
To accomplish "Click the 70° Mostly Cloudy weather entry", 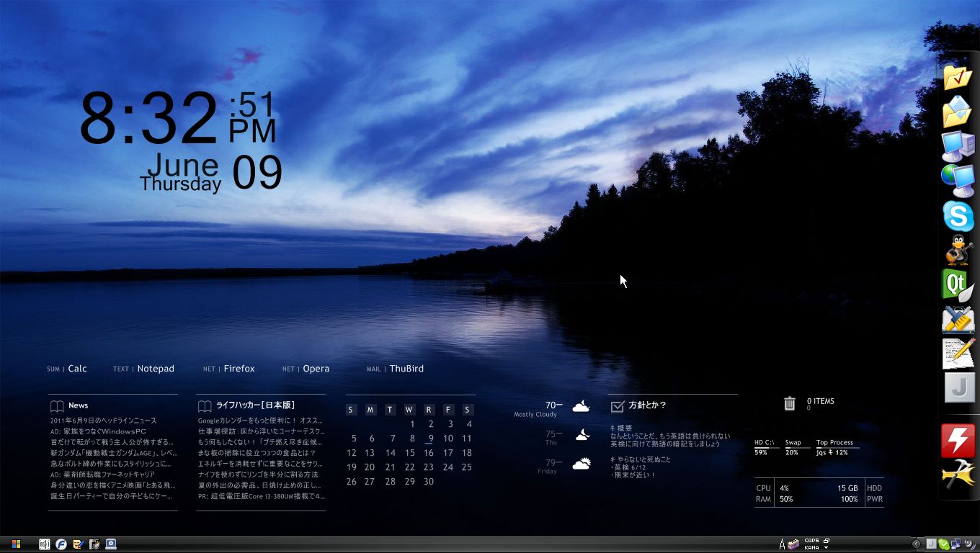I will (x=552, y=409).
